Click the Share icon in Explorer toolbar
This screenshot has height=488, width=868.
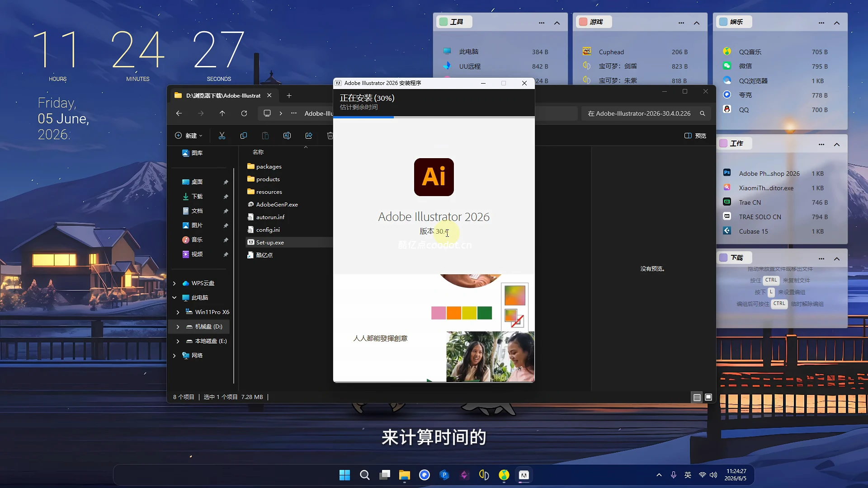[308, 136]
